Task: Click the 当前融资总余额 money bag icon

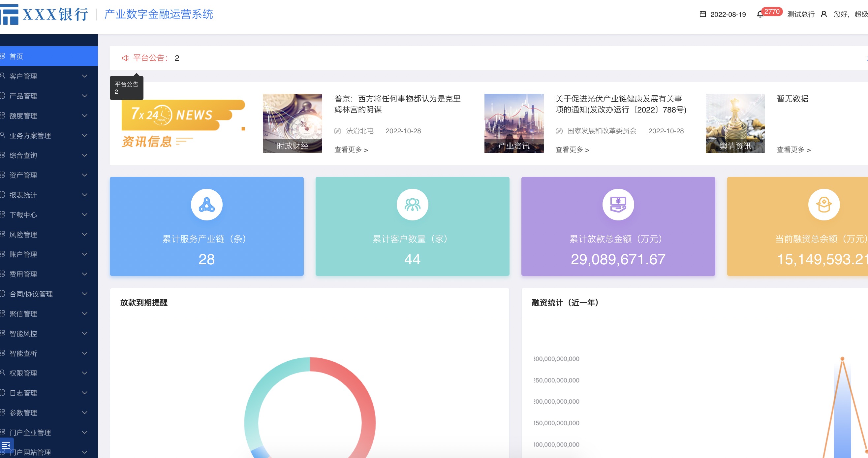Action: point(824,205)
